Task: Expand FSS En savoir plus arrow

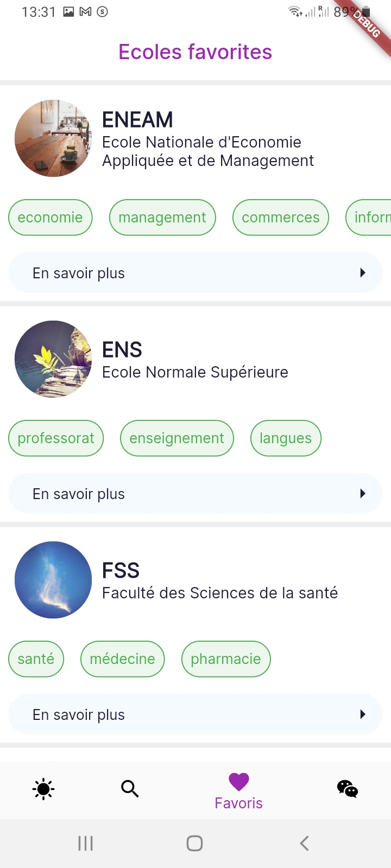Action: pyautogui.click(x=363, y=714)
